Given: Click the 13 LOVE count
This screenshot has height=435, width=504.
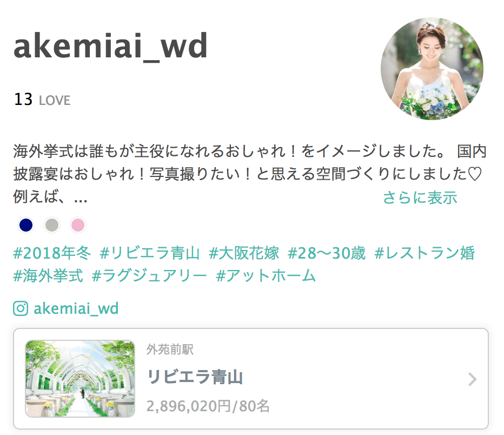Looking at the screenshot, I should click(42, 100).
